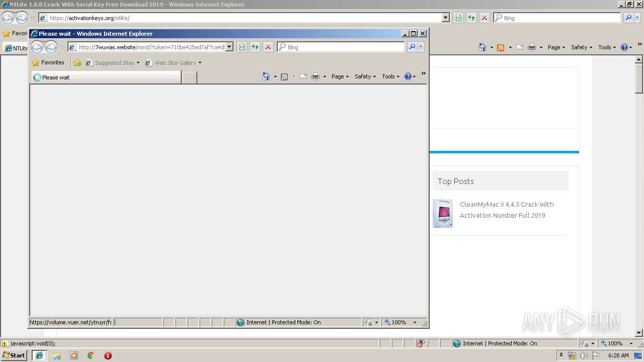Click red Opera-like icon on taskbar
The width and height of the screenshot is (644, 362).
coord(108,355)
